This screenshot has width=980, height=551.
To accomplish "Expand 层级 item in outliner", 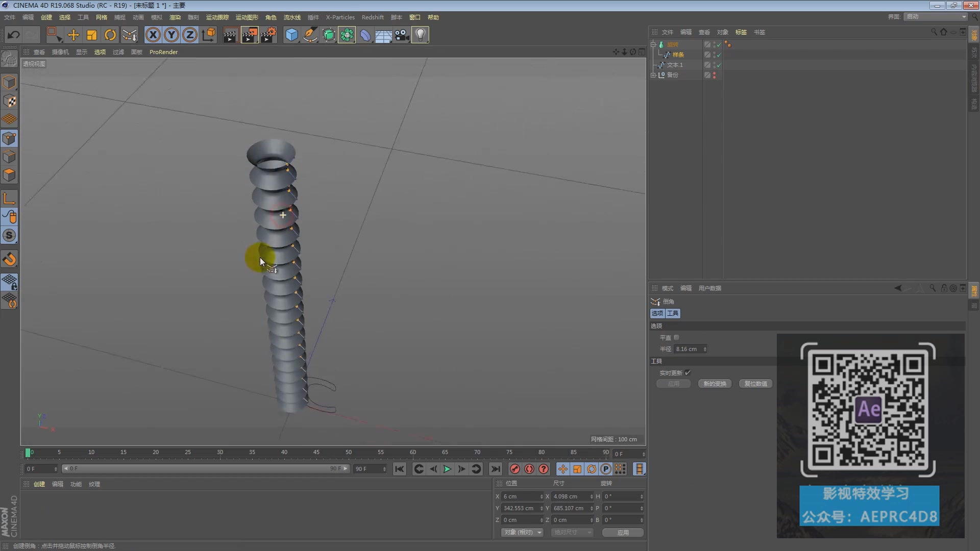I will (x=652, y=74).
